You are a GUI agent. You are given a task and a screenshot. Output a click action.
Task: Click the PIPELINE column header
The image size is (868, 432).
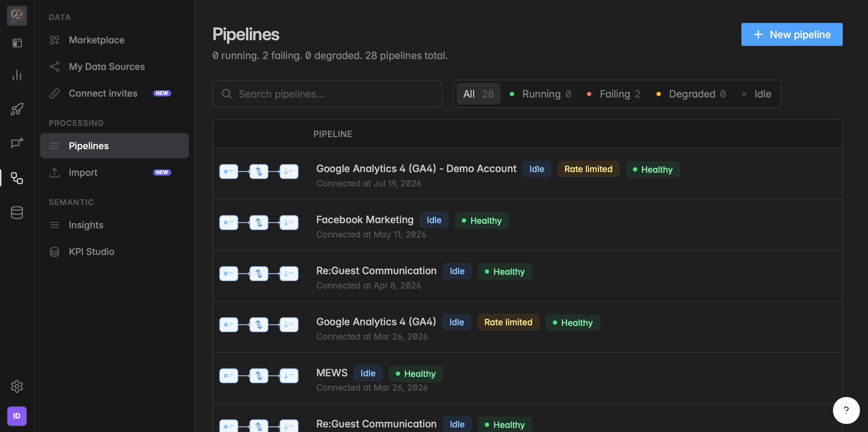(333, 134)
